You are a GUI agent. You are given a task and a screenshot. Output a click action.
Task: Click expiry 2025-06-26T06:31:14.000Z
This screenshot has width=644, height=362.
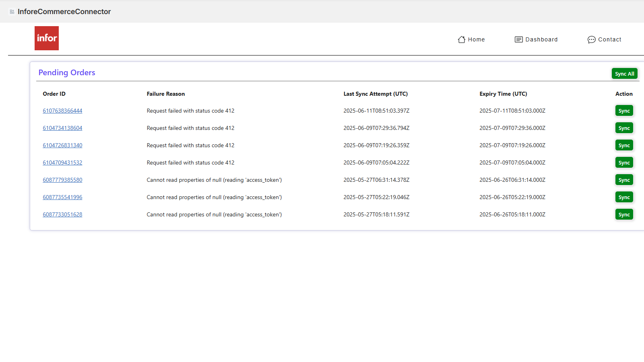pos(512,180)
